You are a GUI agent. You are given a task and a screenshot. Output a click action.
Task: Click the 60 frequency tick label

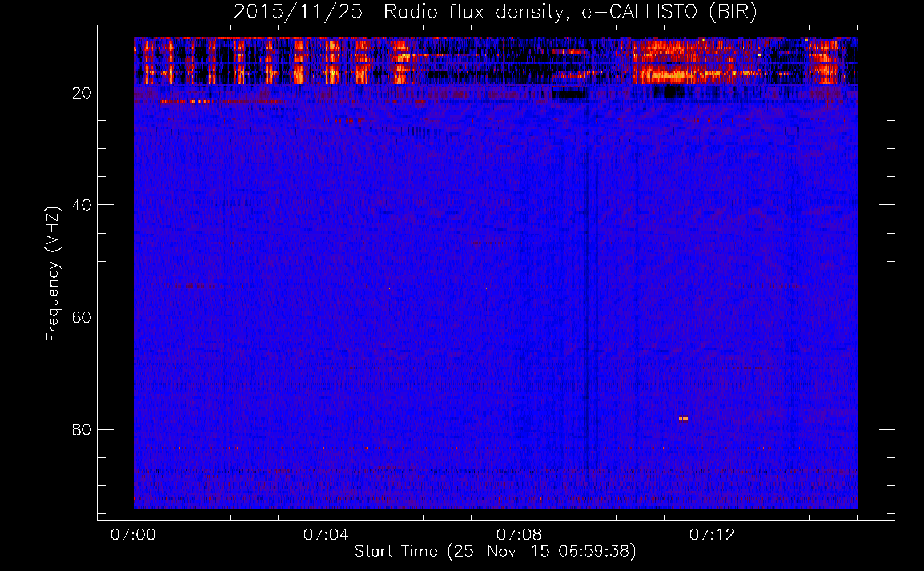tap(82, 317)
